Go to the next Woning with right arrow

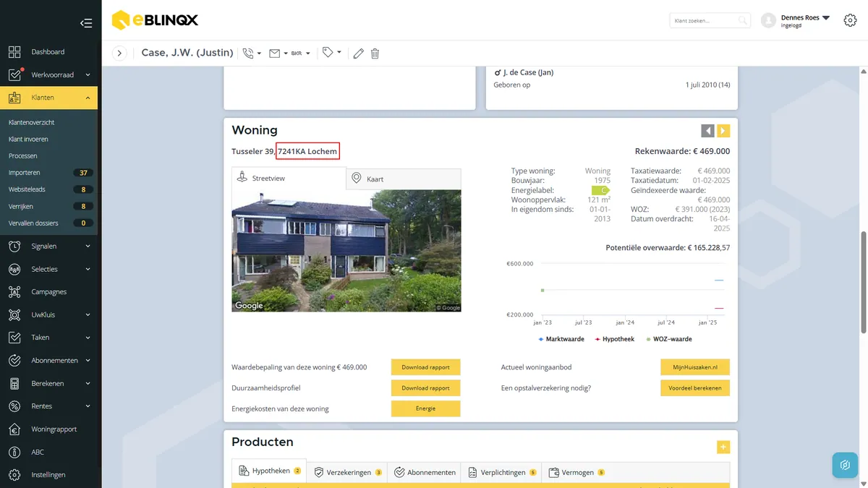pyautogui.click(x=723, y=131)
